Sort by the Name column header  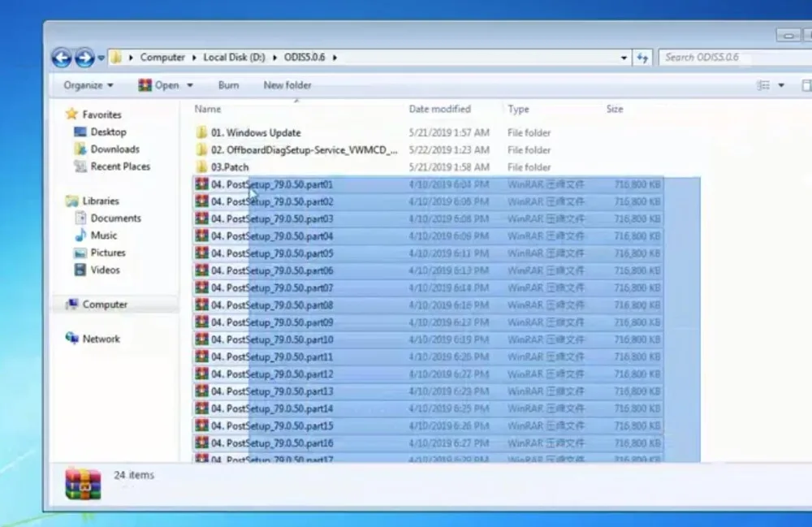point(208,109)
